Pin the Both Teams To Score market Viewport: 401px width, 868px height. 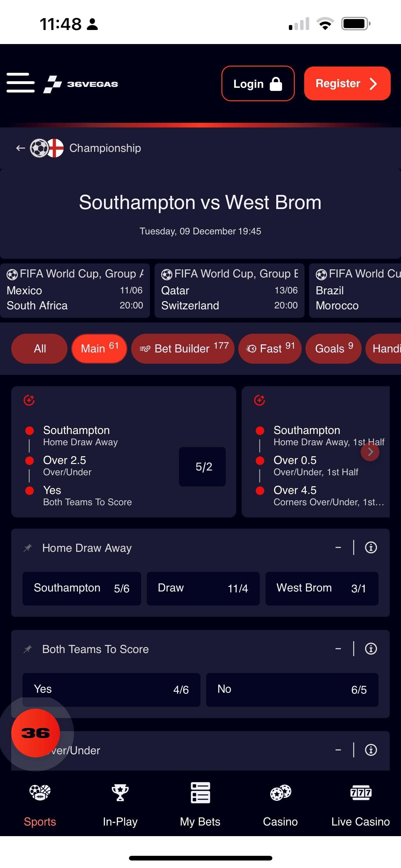click(x=27, y=649)
